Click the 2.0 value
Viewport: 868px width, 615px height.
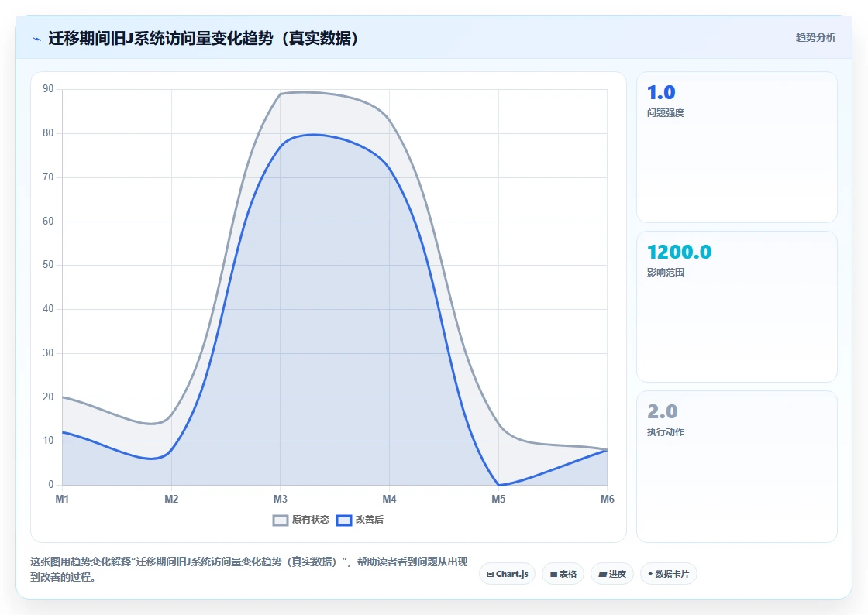coord(662,412)
